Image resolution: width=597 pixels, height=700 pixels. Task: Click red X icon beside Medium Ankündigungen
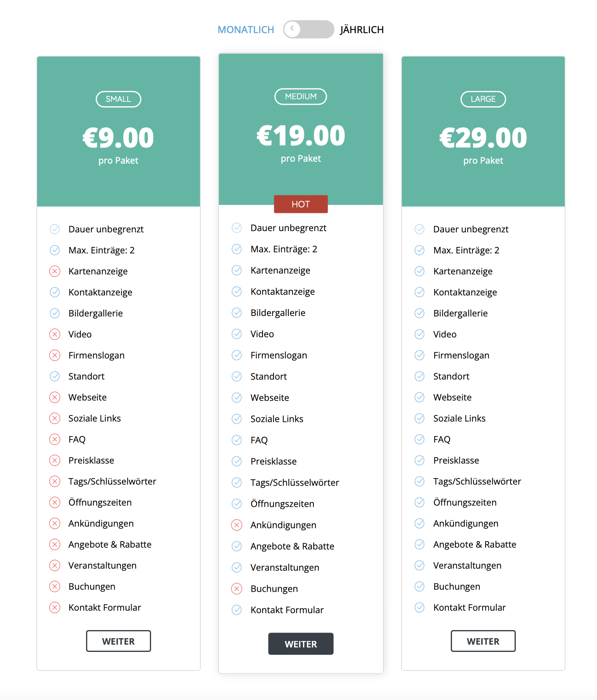tap(237, 525)
